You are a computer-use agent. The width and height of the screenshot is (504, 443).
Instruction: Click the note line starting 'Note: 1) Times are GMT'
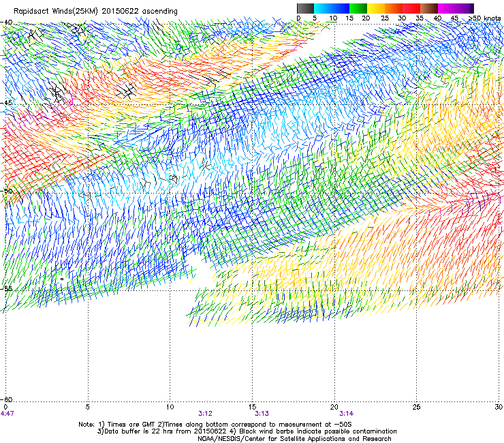coord(215,425)
